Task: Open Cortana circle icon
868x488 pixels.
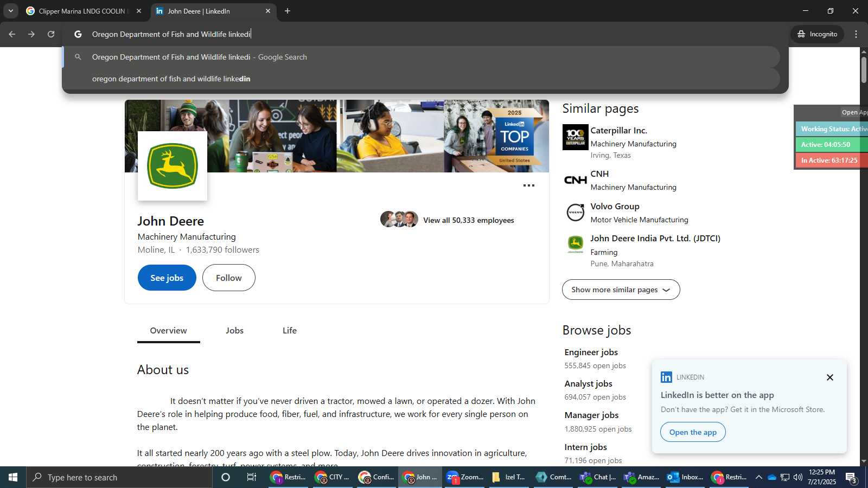Action: coord(226,477)
